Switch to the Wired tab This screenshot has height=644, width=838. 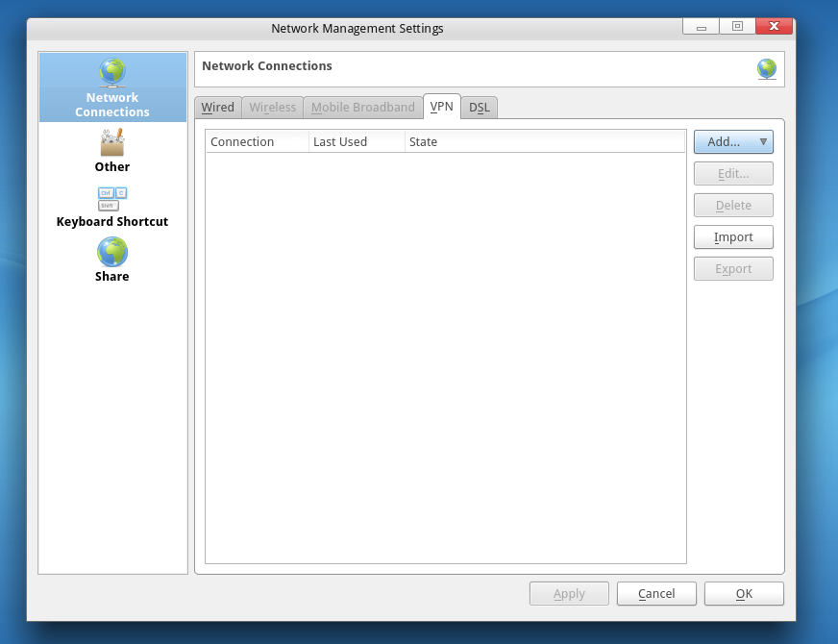217,108
